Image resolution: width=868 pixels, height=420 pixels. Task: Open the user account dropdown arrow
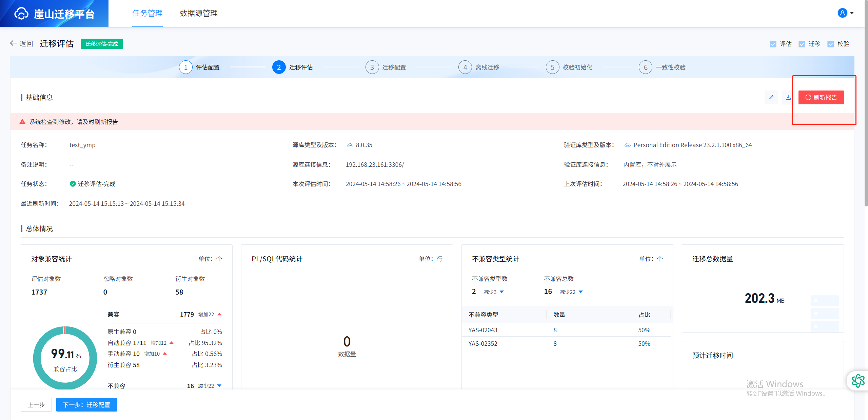[852, 13]
